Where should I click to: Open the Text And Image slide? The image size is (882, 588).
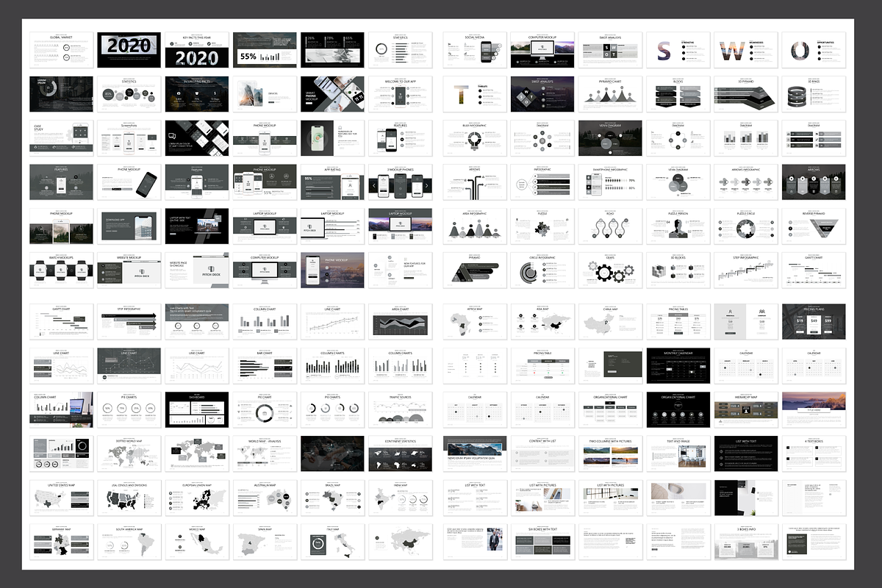(x=678, y=453)
